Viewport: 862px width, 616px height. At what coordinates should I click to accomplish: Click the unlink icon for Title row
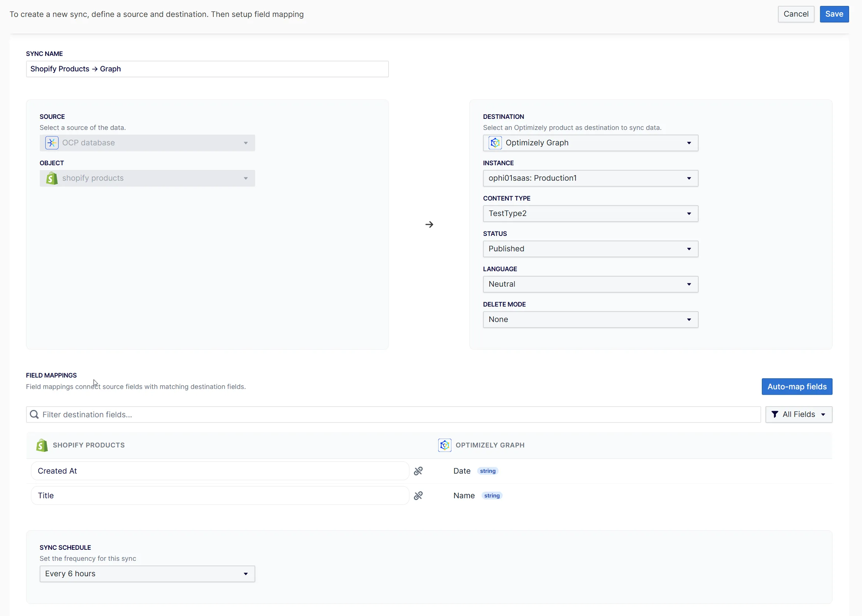[x=418, y=496]
